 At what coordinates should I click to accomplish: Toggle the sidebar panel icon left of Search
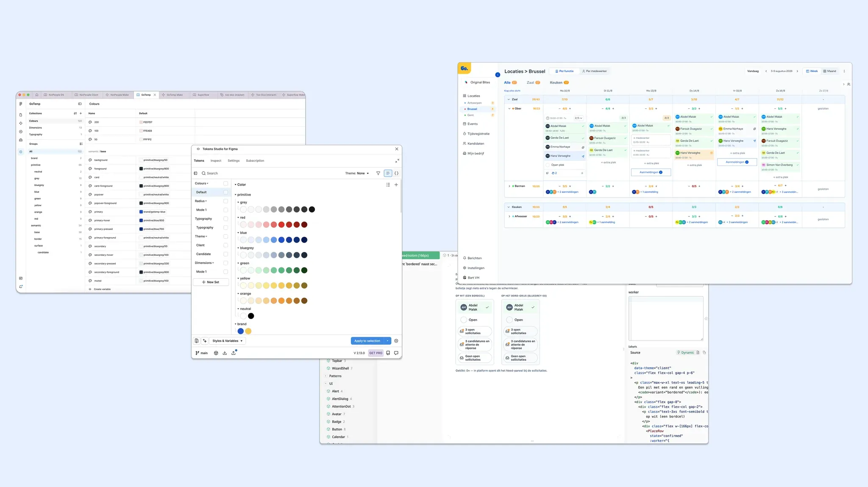[x=195, y=173]
